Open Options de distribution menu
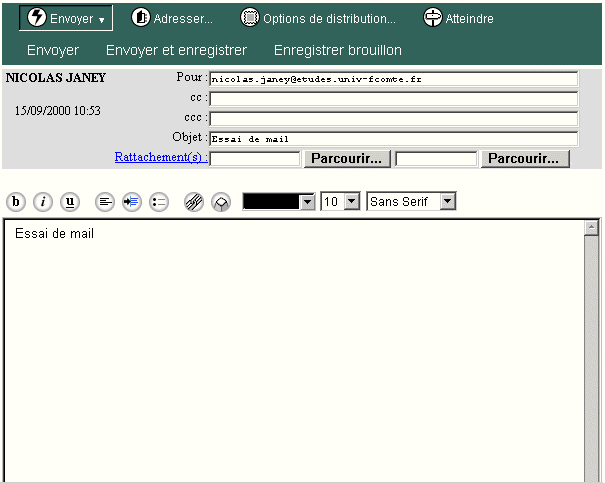Viewport: 605px width, 483px height. pyautogui.click(x=318, y=18)
